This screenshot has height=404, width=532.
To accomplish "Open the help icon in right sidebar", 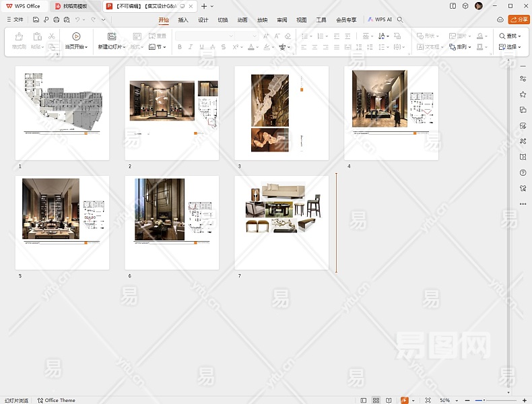I will tap(523, 173).
